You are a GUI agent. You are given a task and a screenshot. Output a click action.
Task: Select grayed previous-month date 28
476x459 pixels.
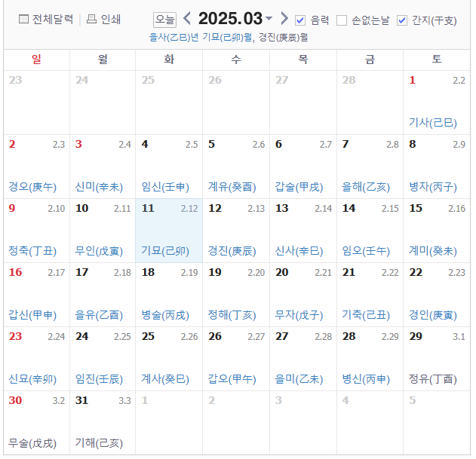(x=349, y=80)
